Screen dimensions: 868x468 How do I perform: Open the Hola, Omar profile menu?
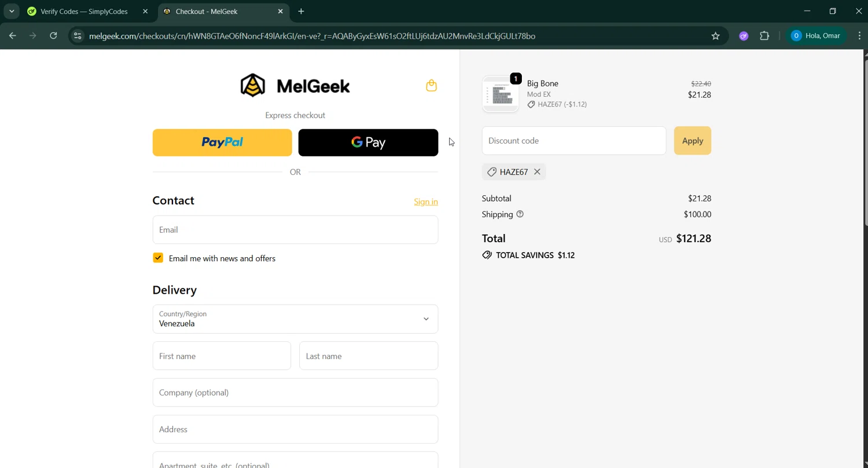coord(816,36)
